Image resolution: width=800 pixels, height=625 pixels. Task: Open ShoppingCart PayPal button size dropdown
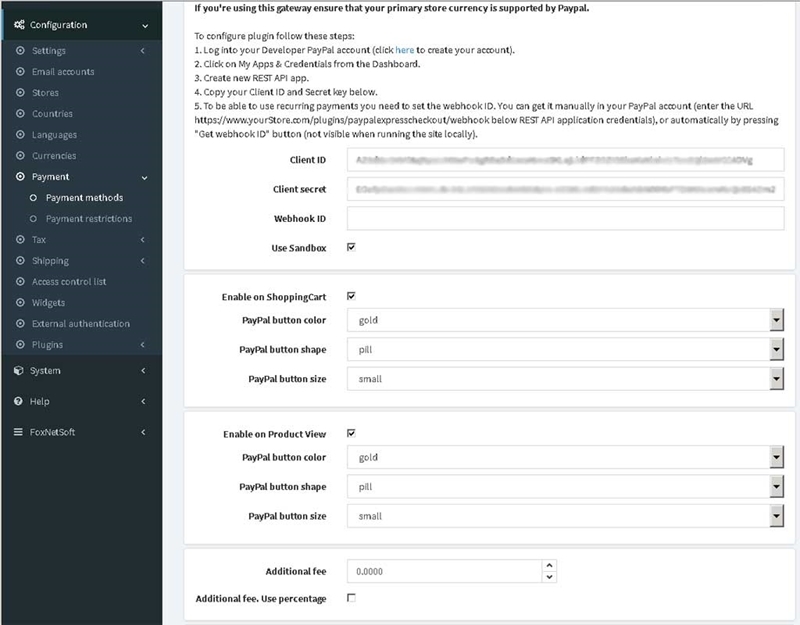pyautogui.click(x=565, y=379)
